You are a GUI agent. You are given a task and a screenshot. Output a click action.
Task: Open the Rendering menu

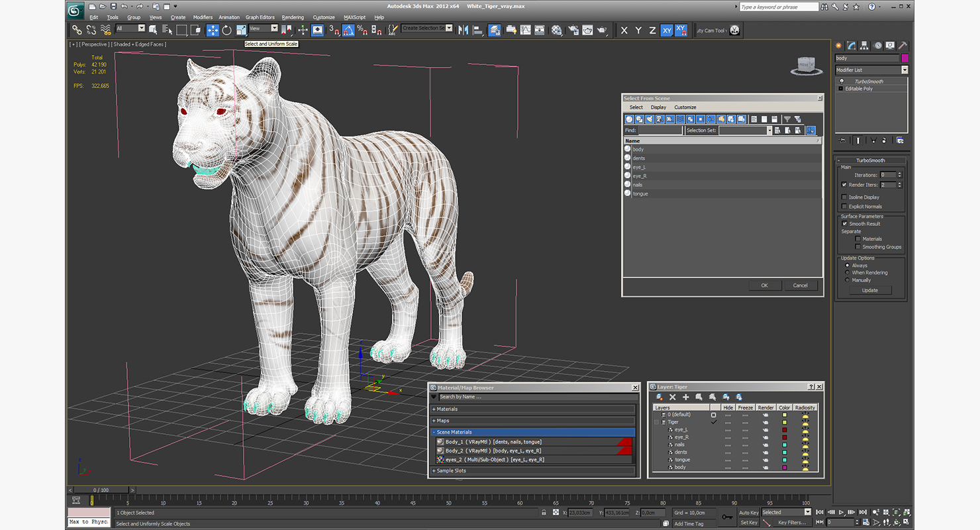click(293, 17)
